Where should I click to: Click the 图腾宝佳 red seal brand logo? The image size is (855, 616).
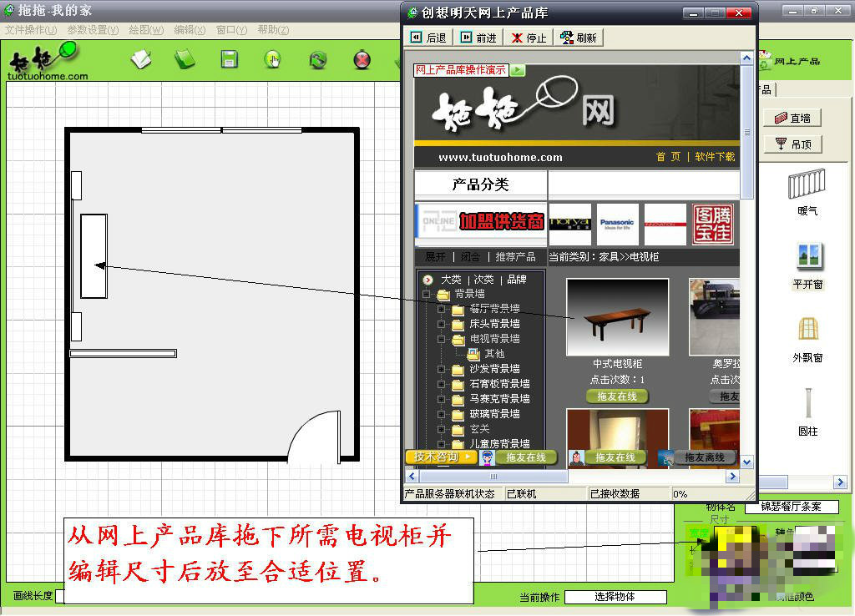click(713, 224)
